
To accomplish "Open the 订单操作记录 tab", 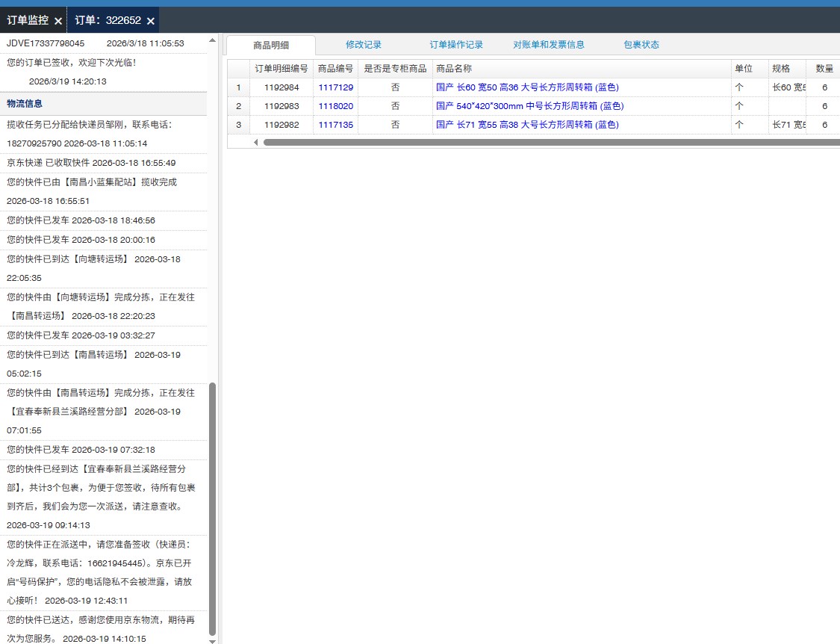I will [x=456, y=45].
